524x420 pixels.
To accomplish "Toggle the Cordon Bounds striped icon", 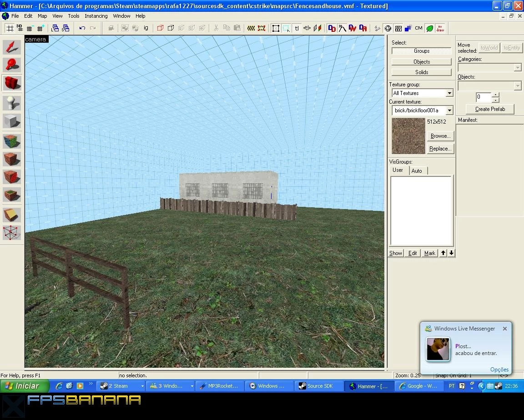I will click(x=251, y=28).
